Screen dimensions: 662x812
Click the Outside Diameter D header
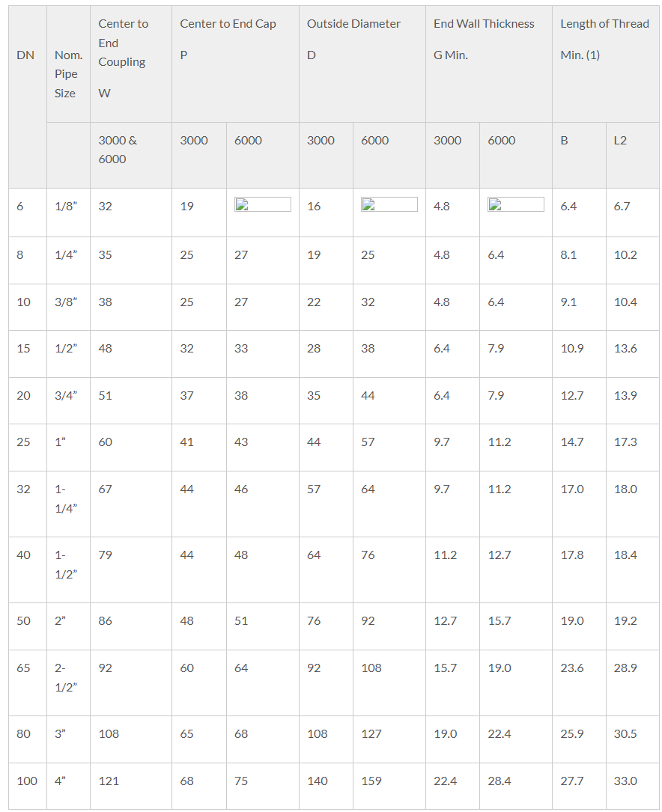pos(362,64)
